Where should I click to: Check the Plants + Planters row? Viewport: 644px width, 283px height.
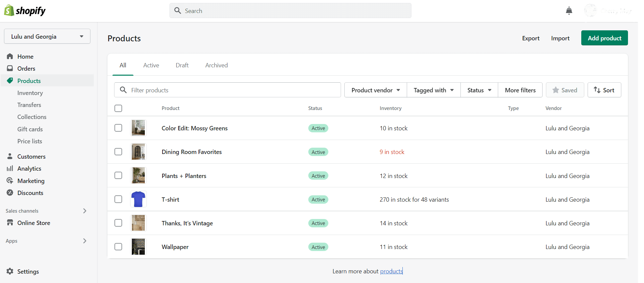pyautogui.click(x=118, y=175)
